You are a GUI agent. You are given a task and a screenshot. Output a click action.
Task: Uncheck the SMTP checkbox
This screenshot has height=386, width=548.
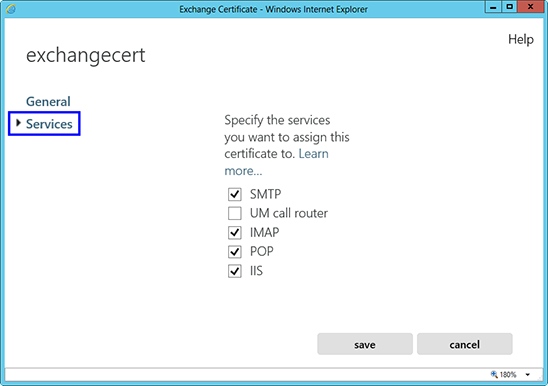click(x=235, y=194)
